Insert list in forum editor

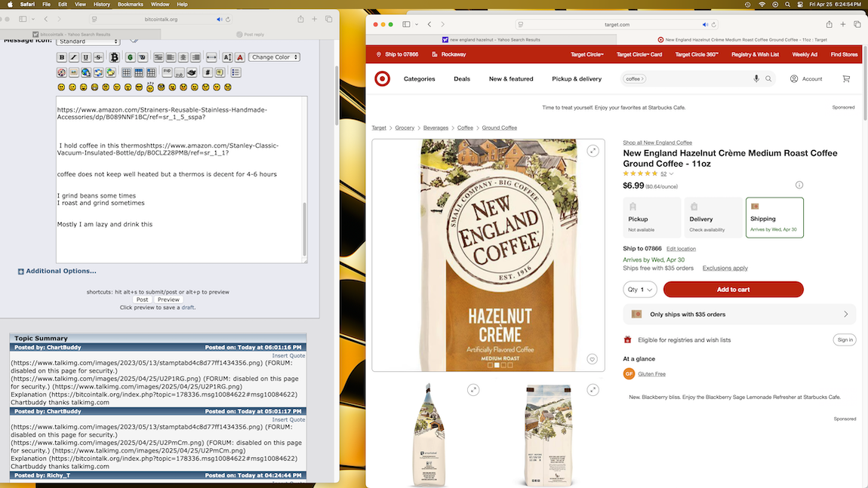tap(235, 72)
